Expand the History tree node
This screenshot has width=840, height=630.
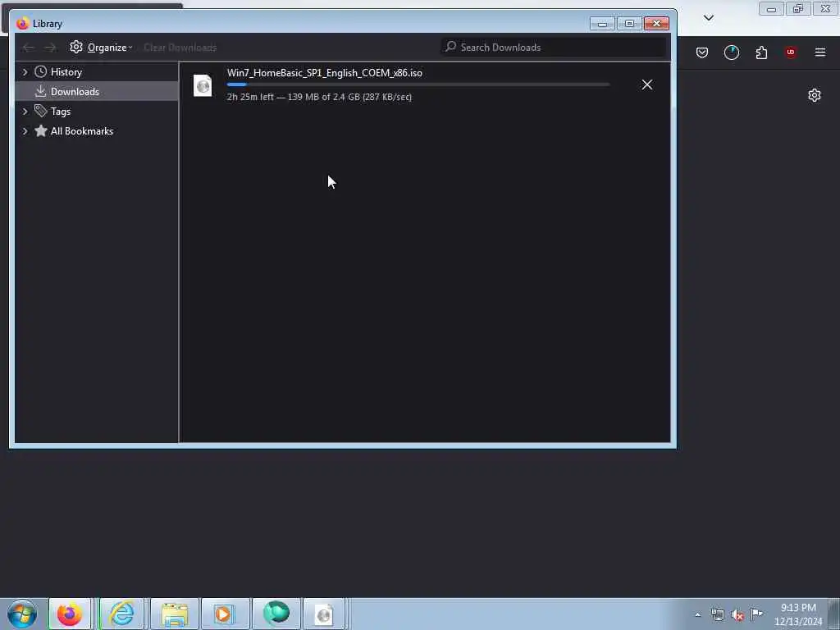pos(25,72)
